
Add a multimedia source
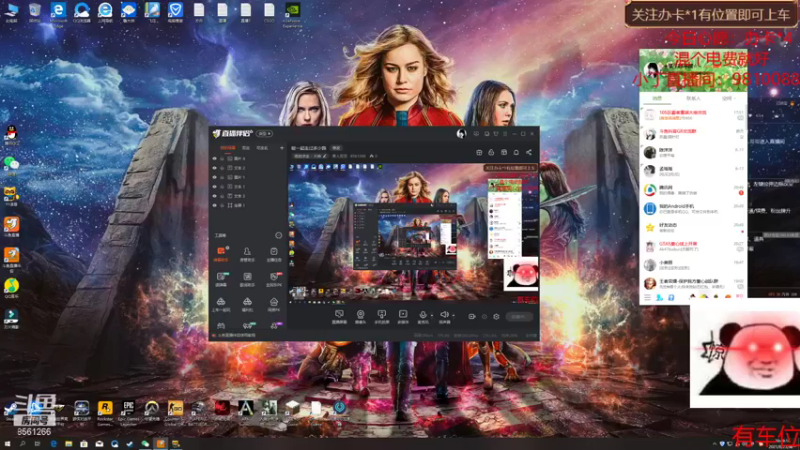point(403,317)
